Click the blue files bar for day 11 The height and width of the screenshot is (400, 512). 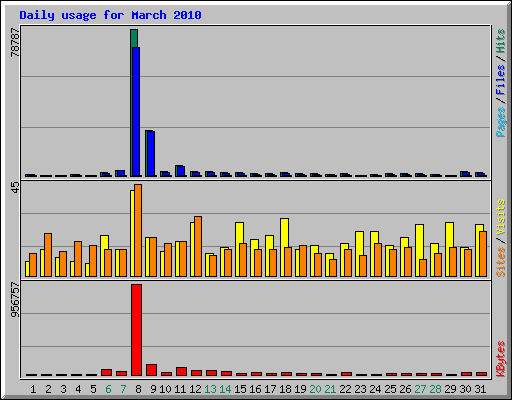181,171
